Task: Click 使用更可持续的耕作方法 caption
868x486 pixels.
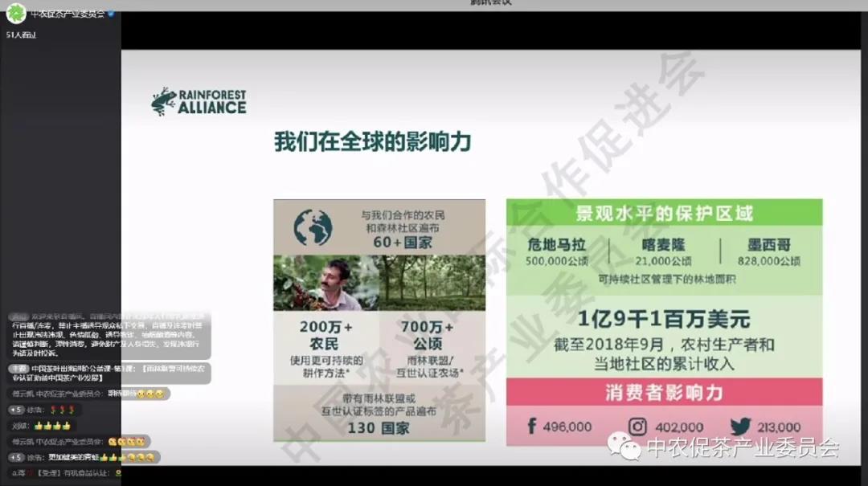Action: pos(326,366)
